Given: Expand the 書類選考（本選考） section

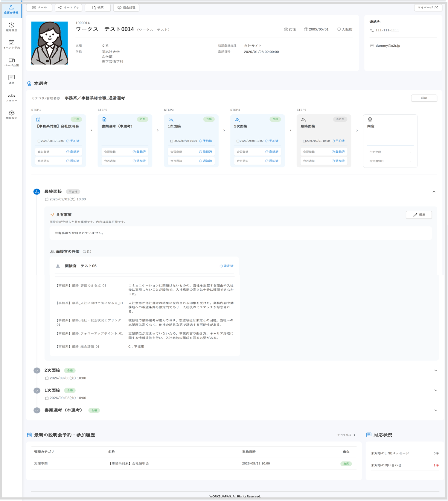Looking at the screenshot, I should point(435,410).
